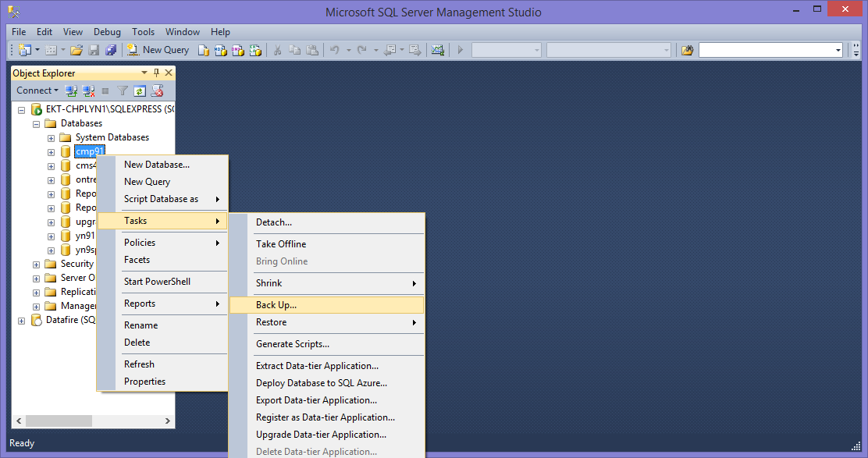Click the Copy icon in toolbar
Viewport: 868px width, 458px height.
click(x=295, y=51)
